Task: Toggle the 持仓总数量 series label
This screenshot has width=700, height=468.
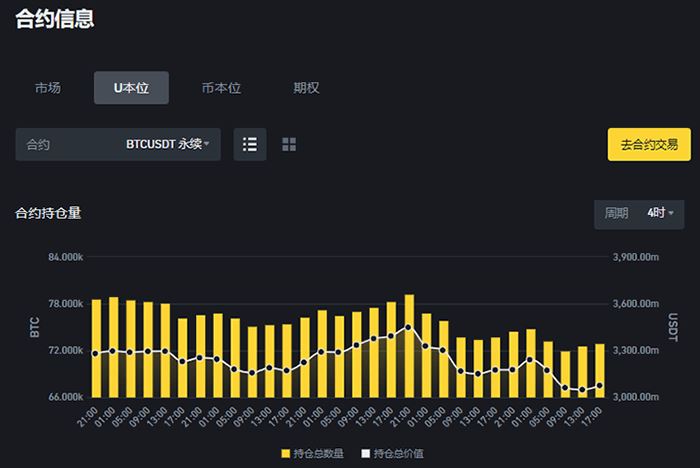Action: pos(320,454)
